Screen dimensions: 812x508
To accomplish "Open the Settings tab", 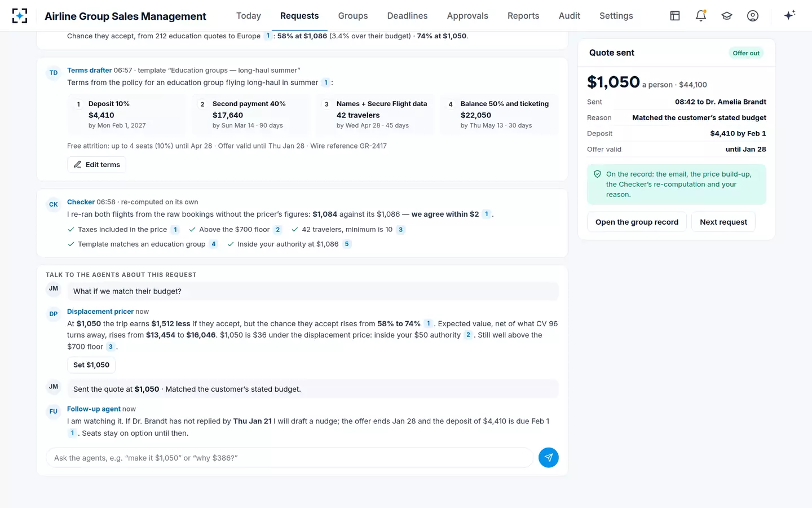I will point(616,16).
